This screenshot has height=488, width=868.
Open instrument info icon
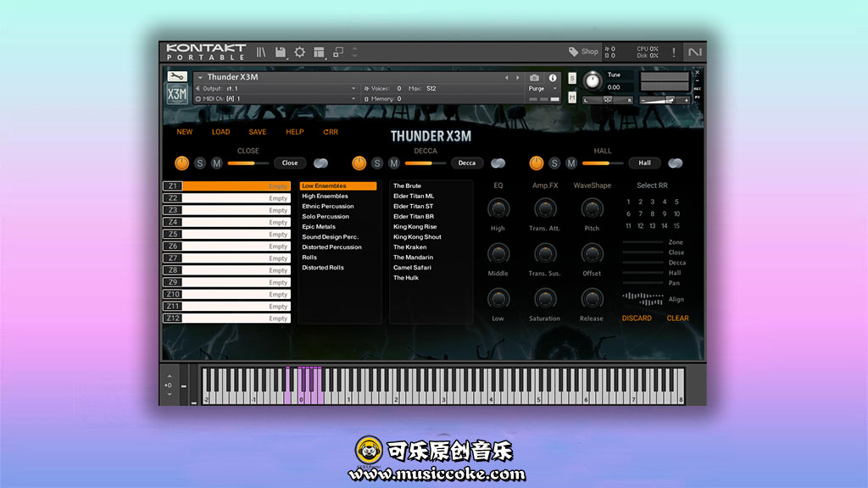pyautogui.click(x=553, y=78)
